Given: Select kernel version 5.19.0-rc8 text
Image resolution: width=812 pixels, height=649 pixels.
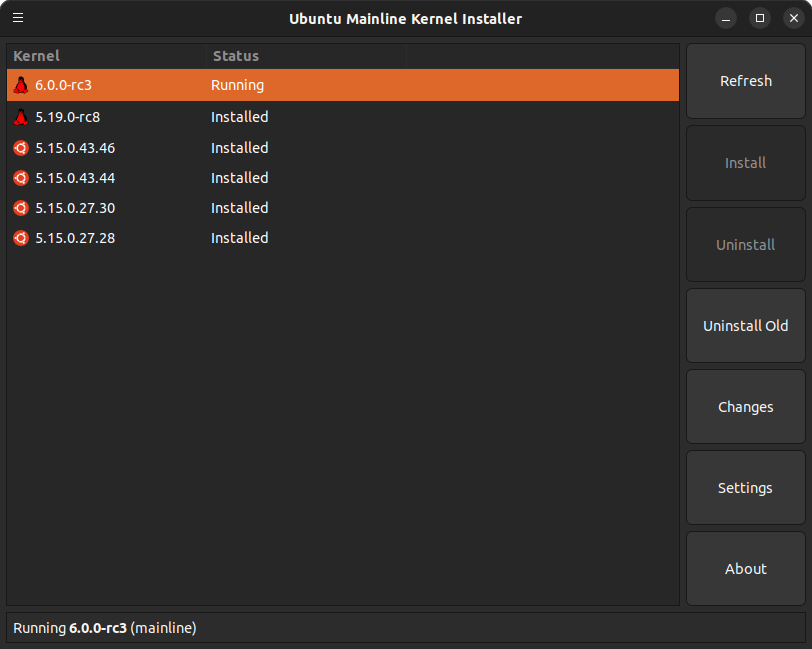Looking at the screenshot, I should pos(67,117).
